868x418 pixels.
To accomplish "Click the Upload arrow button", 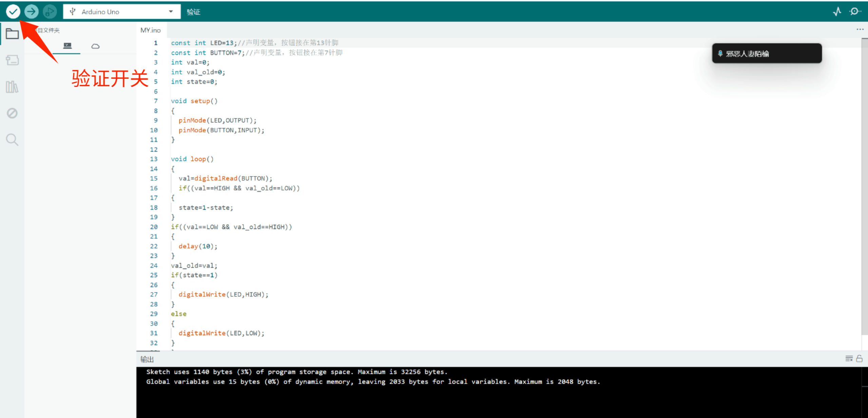I will (31, 12).
